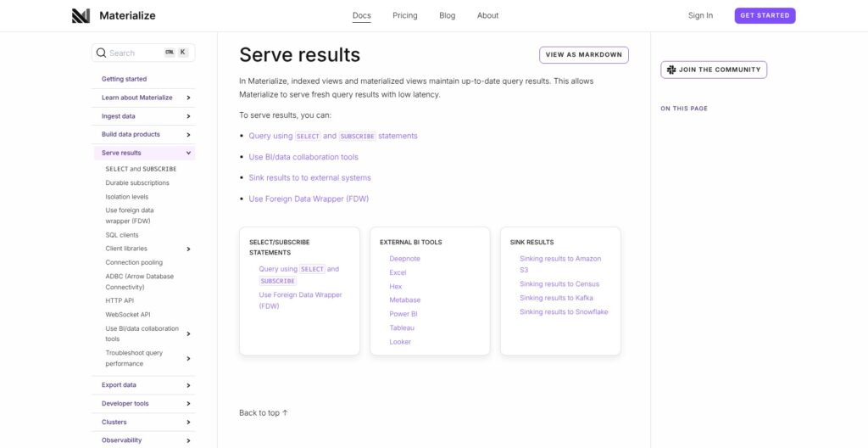Expand the Export data section
Image resolution: width=868 pixels, height=448 pixels.
(189, 385)
